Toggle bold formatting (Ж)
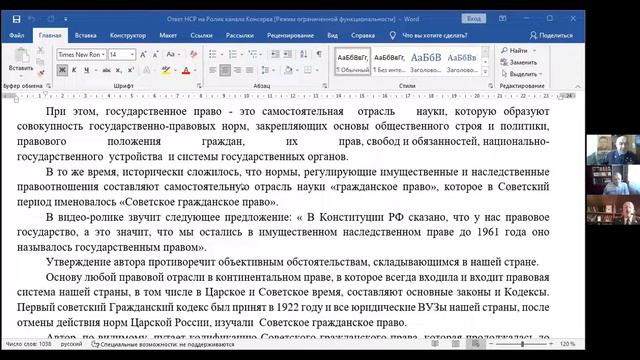Image resolution: width=640 pixels, height=360 pixels. pyautogui.click(x=62, y=70)
